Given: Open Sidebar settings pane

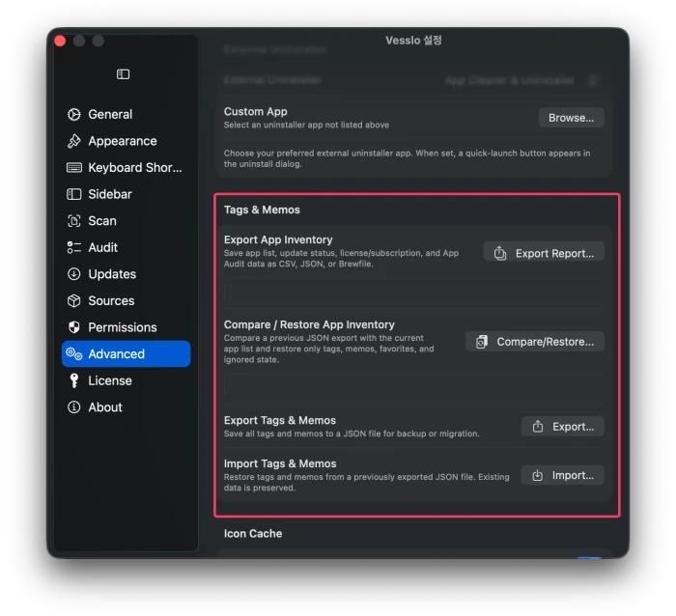Looking at the screenshot, I should [126, 194].
